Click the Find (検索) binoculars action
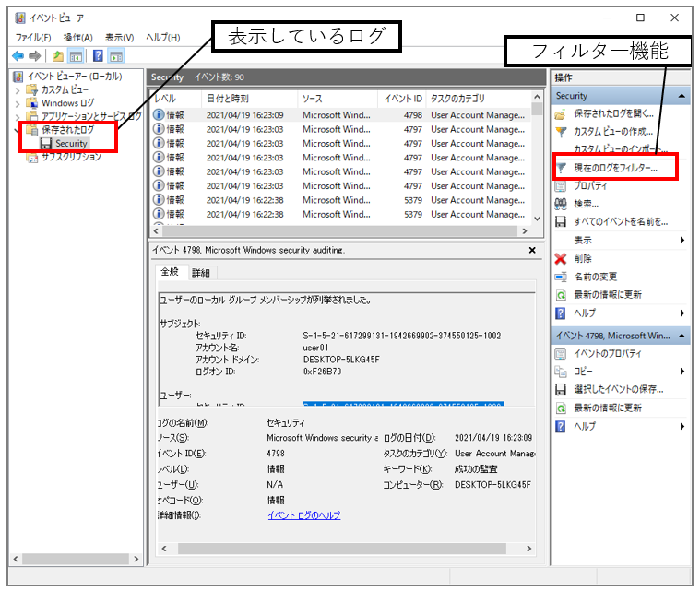The image size is (700, 591). [x=586, y=204]
